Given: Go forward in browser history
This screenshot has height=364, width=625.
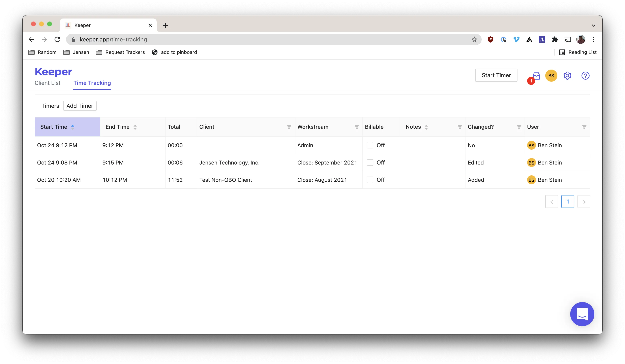Looking at the screenshot, I should click(x=44, y=39).
